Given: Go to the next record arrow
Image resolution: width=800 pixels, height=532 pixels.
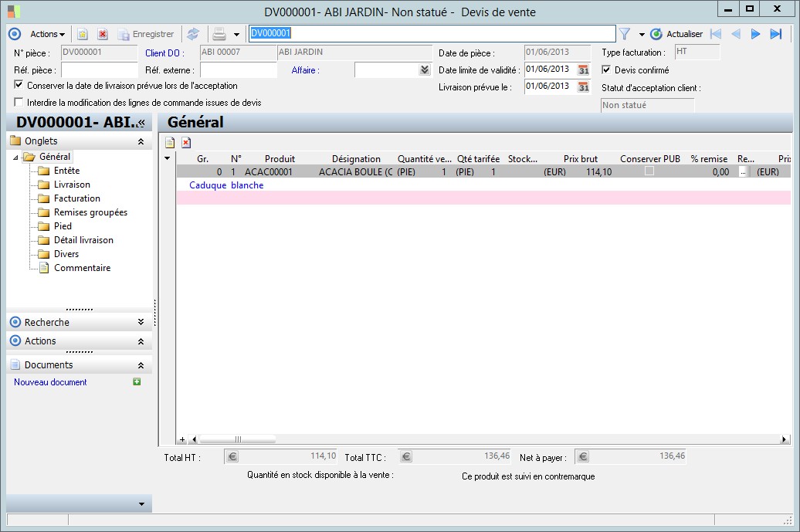Looking at the screenshot, I should pos(756,34).
